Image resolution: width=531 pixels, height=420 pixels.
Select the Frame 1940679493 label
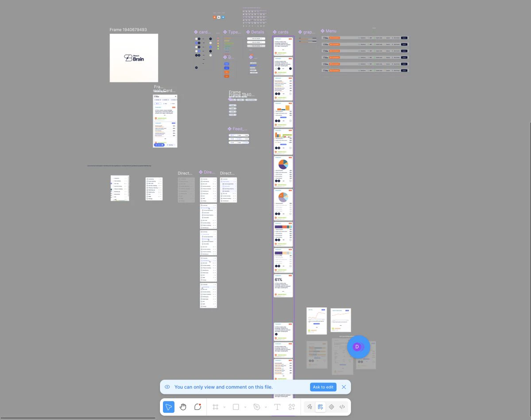pyautogui.click(x=128, y=30)
